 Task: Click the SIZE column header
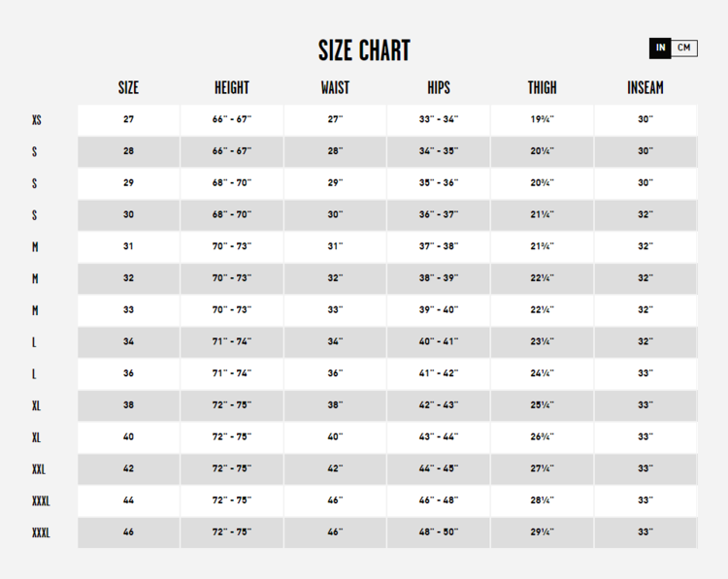pyautogui.click(x=128, y=88)
